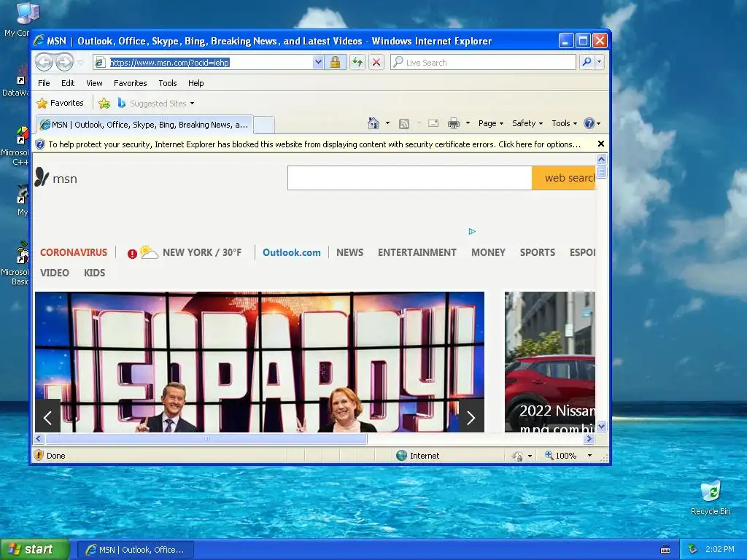The width and height of the screenshot is (747, 560).
Task: Open the Tools menu in menu bar
Action: pyautogui.click(x=168, y=83)
